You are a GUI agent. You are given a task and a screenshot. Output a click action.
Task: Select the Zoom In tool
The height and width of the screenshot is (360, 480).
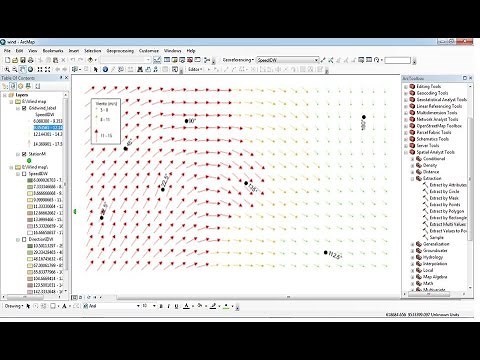coord(7,69)
